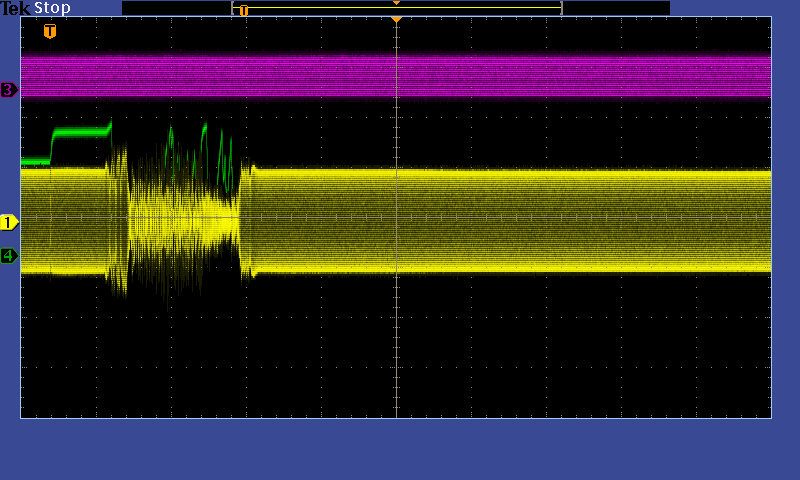The width and height of the screenshot is (800, 480).
Task: Select the magenta channel 3 reference marker
Action: [9, 90]
